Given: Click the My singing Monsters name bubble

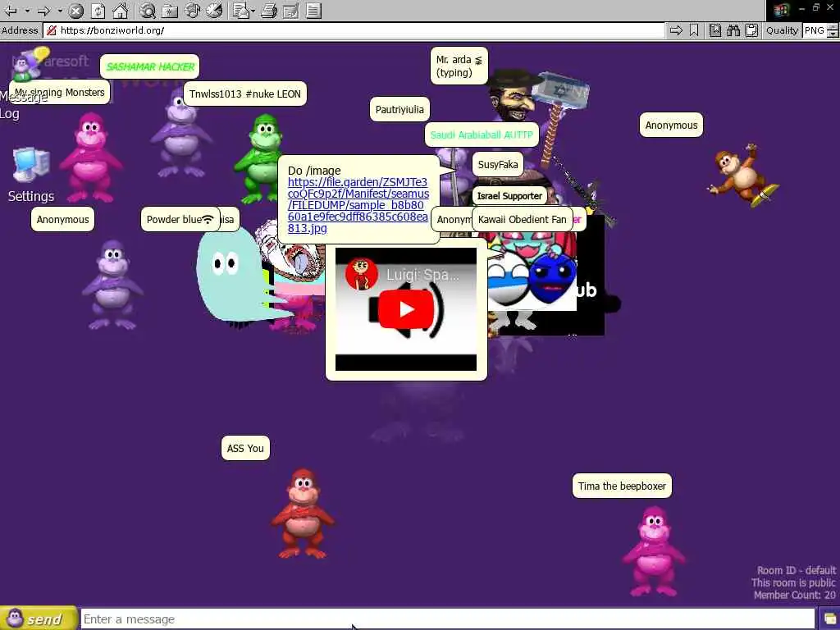Looking at the screenshot, I should coord(59,92).
